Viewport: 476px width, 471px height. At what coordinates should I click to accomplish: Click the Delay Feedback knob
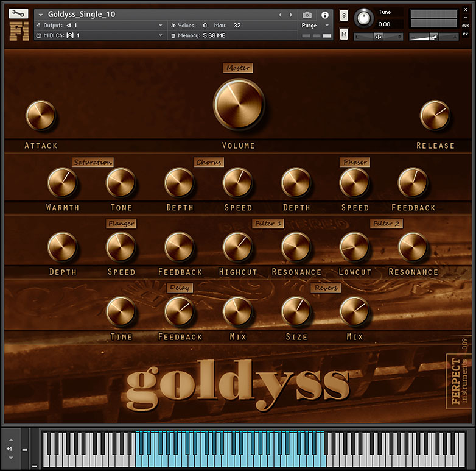coord(179,311)
